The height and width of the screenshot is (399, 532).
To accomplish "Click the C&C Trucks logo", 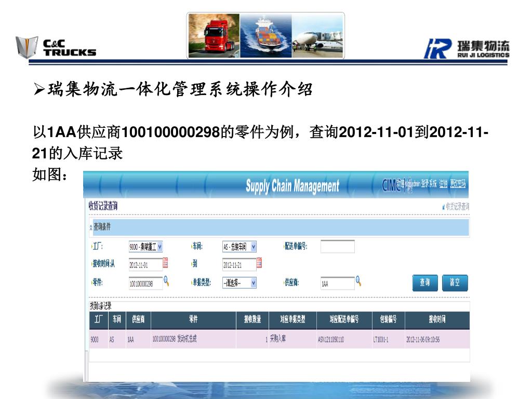I will point(56,47).
